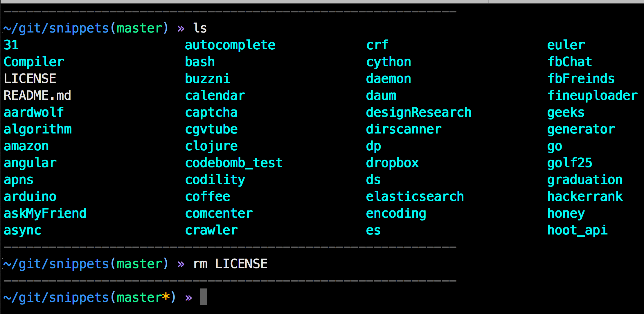This screenshot has height=314, width=644.
Task: Click the 'aardwolf' directory name
Action: point(34,112)
